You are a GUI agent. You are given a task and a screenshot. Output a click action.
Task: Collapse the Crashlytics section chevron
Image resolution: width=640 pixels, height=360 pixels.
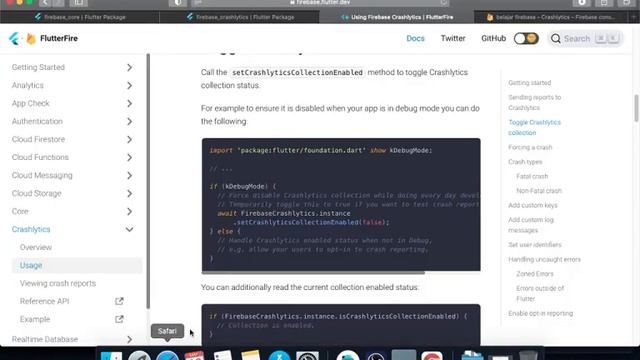[129, 229]
